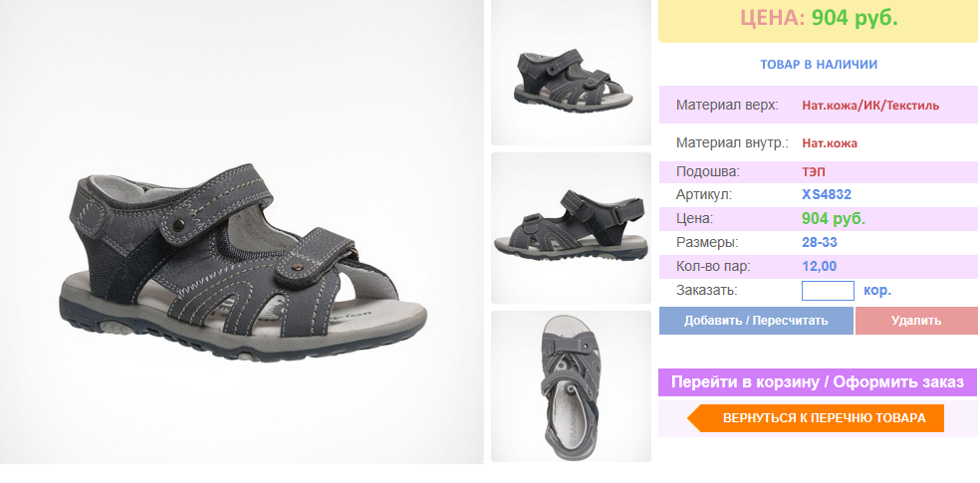Click the Добавить / Пересчитать button
The image size is (980, 483).
pos(756,321)
